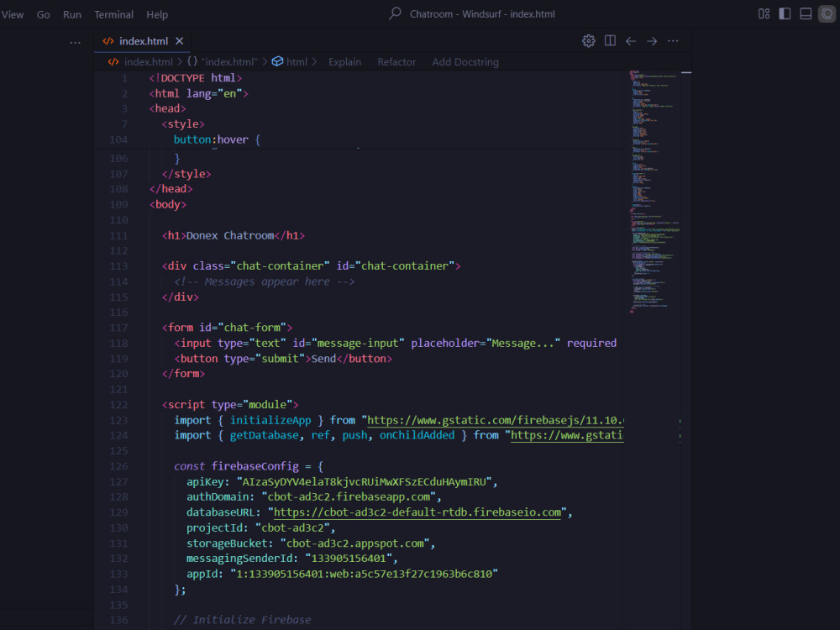Screen dimensions: 840x630
Task: Open the gstatic link on line 124
Action: tap(567, 435)
